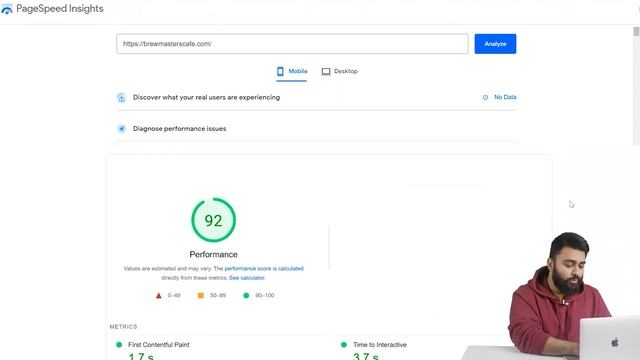Click the Time to Interactive label
640x360 pixels.
coord(380,344)
